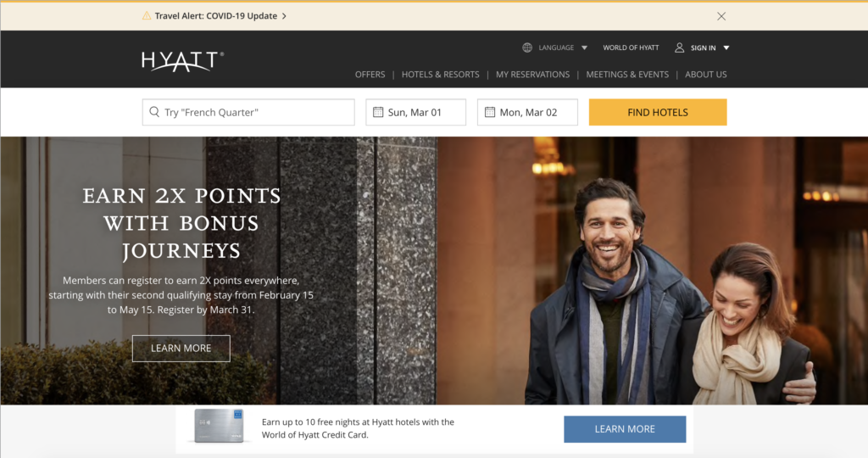Click the user profile icon
Image resolution: width=868 pixels, height=458 pixels.
coord(679,47)
